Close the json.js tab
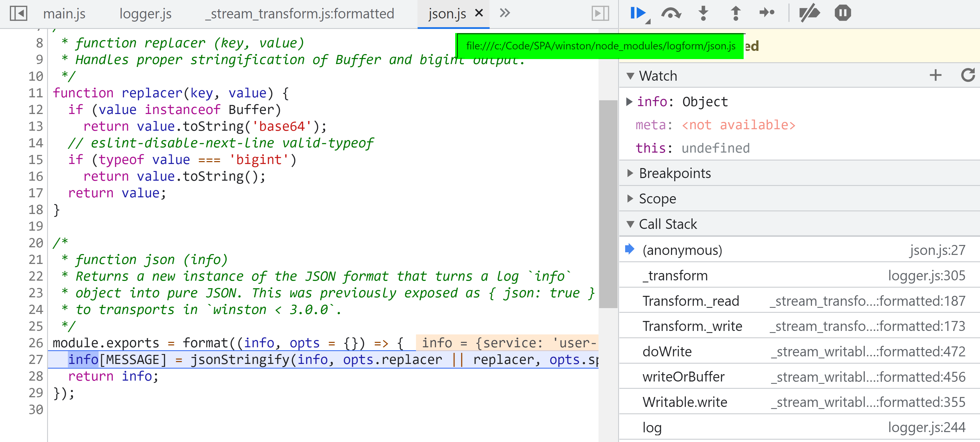This screenshot has height=442, width=980. point(479,13)
